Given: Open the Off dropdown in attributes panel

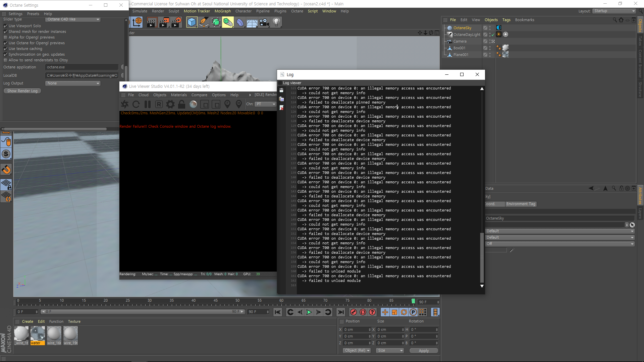Looking at the screenshot, I should [x=560, y=244].
